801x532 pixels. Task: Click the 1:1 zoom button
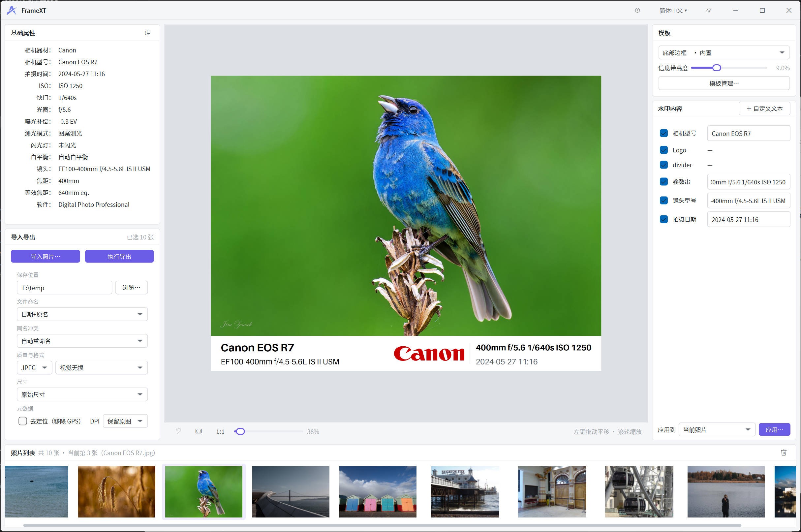(x=220, y=432)
